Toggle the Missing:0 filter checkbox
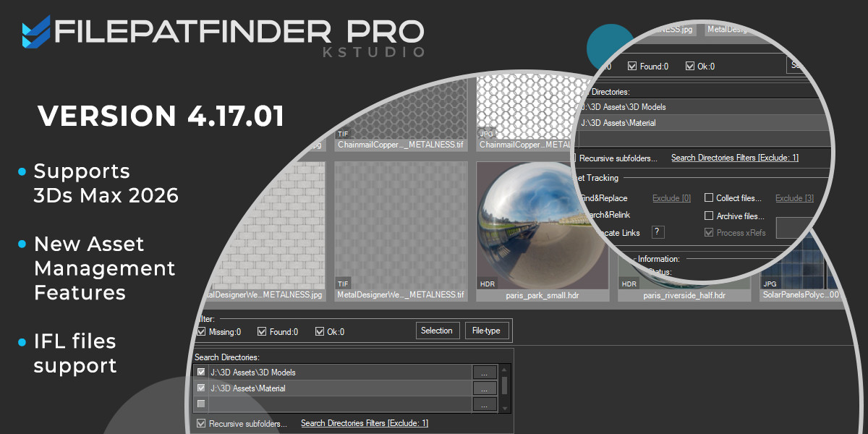This screenshot has height=434, width=868. pos(201,332)
